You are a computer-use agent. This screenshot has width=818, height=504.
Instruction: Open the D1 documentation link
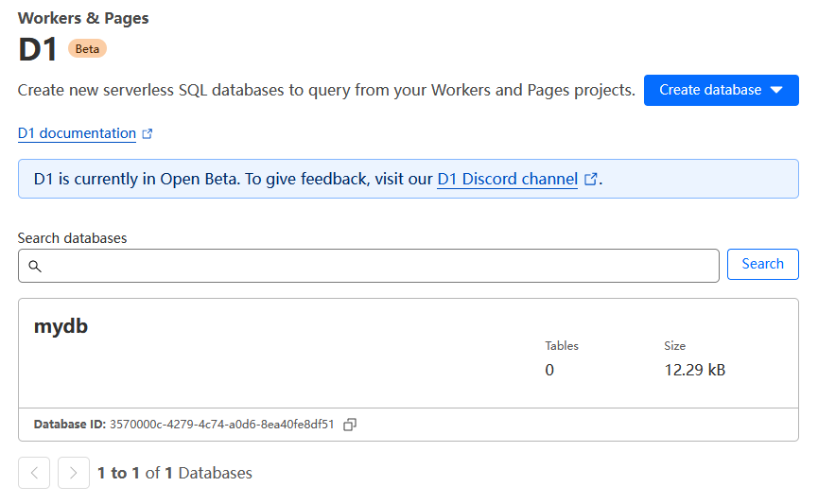pos(77,133)
